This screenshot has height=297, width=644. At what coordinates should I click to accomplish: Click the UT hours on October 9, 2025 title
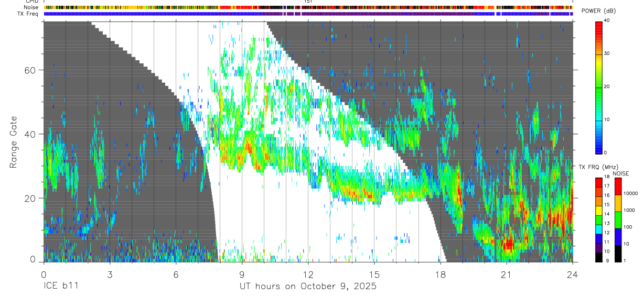pos(308,287)
